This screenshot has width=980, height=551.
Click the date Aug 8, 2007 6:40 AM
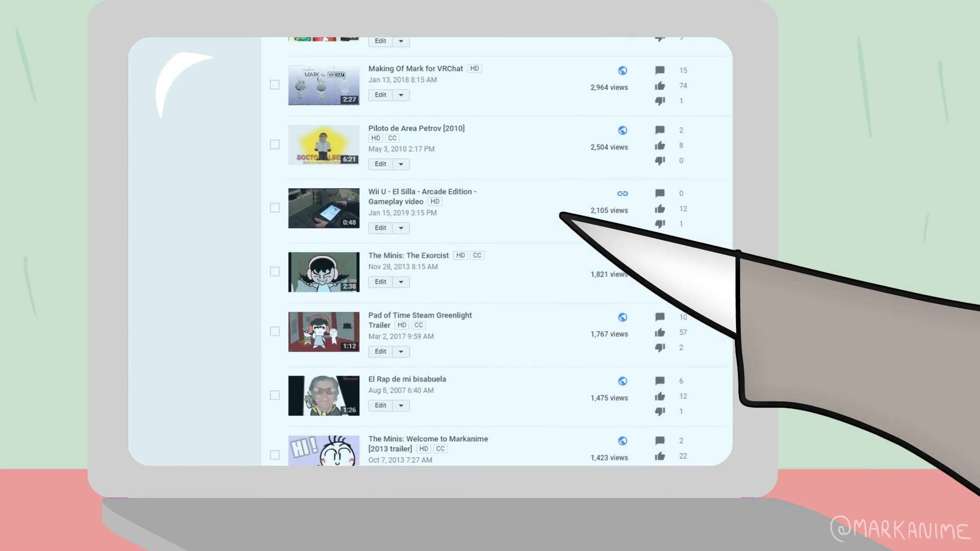pyautogui.click(x=401, y=390)
